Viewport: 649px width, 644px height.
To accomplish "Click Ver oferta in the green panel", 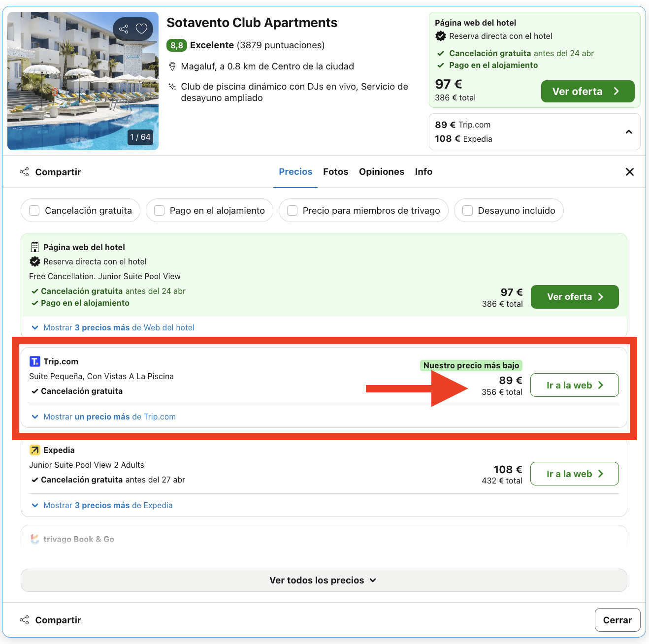I will tap(587, 91).
